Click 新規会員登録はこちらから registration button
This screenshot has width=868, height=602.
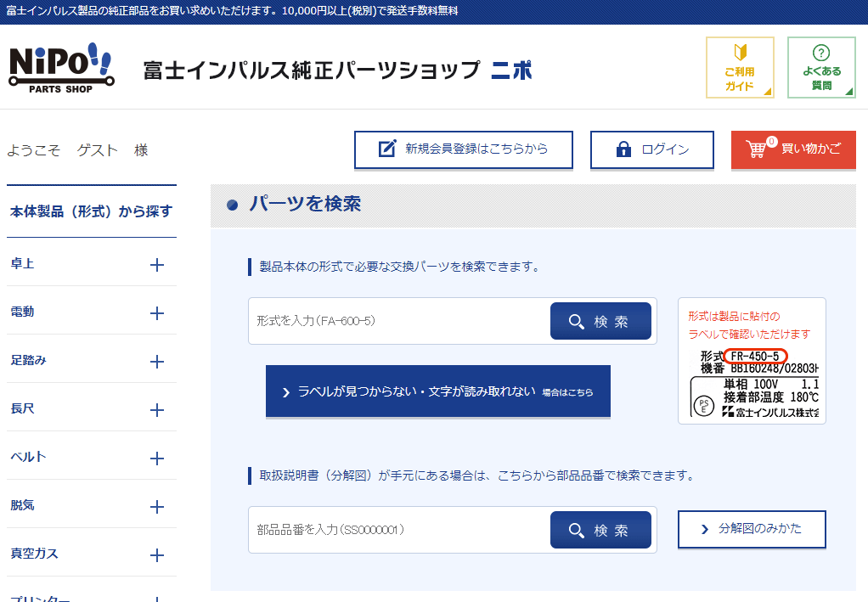[x=463, y=149]
